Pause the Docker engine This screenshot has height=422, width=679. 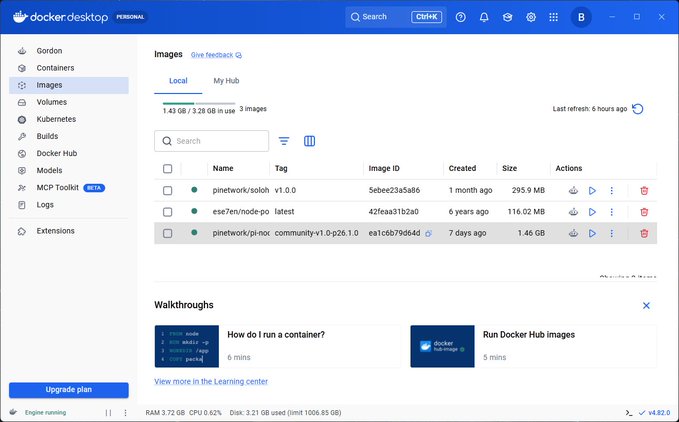[108, 413]
